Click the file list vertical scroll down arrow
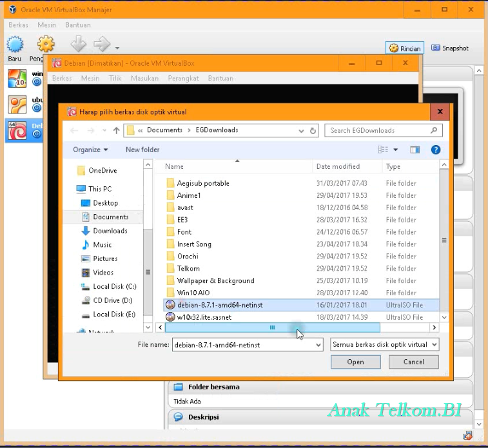Viewport: 488px width, 448px height. coord(444,317)
